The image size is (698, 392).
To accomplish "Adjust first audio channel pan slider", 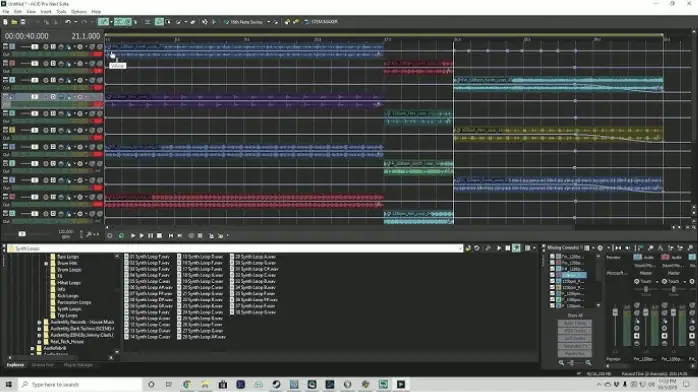I will [x=646, y=290].
